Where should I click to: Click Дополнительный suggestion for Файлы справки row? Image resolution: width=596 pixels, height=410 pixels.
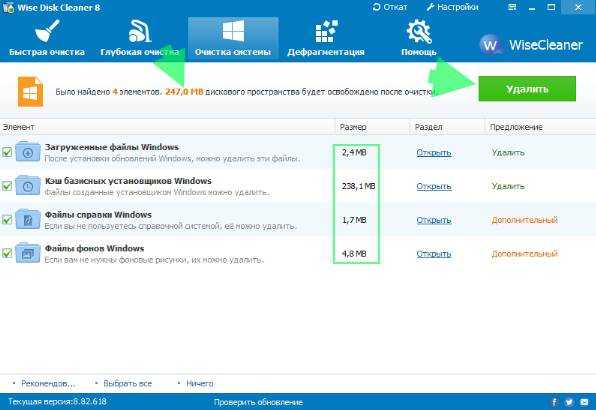pyautogui.click(x=525, y=220)
